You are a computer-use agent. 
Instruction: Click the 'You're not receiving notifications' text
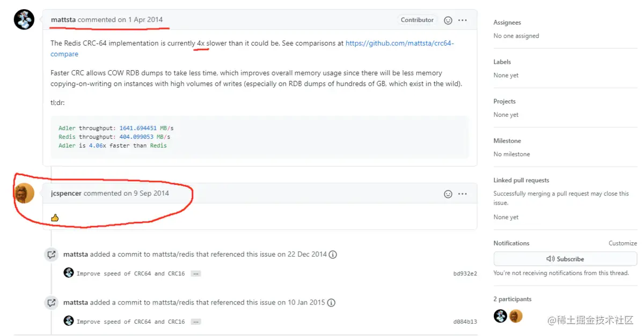pyautogui.click(x=561, y=273)
